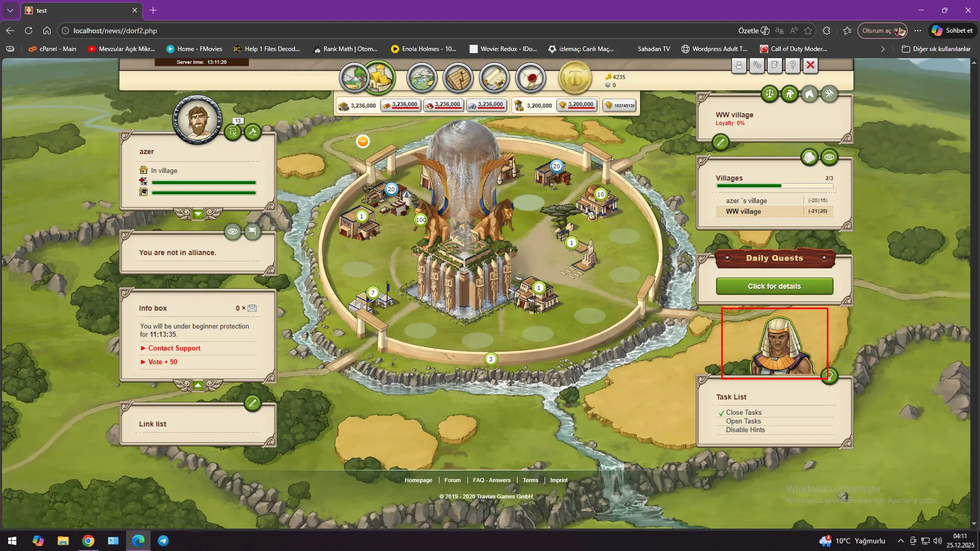The width and height of the screenshot is (980, 551).
Task: Click the red X logout icon
Action: 811,65
